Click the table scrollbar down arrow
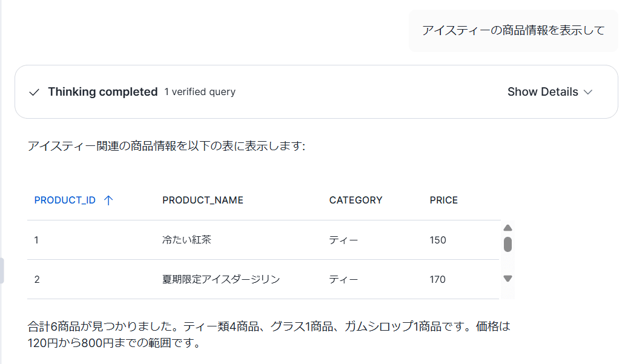625x364 pixels. point(508,279)
